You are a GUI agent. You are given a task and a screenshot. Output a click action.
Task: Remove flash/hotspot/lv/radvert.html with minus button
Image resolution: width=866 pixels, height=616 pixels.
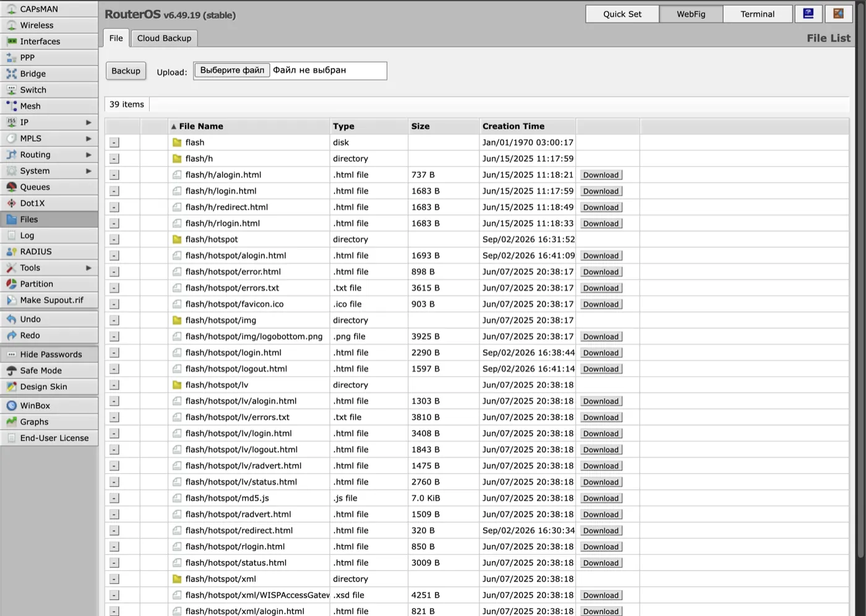[114, 466]
